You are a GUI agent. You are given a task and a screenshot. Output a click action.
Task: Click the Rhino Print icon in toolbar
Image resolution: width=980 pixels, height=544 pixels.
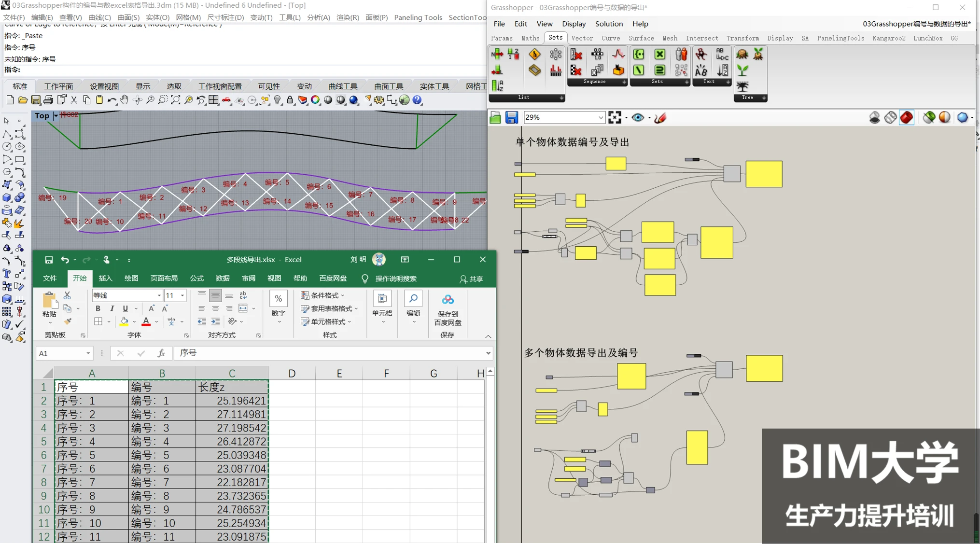(x=48, y=100)
